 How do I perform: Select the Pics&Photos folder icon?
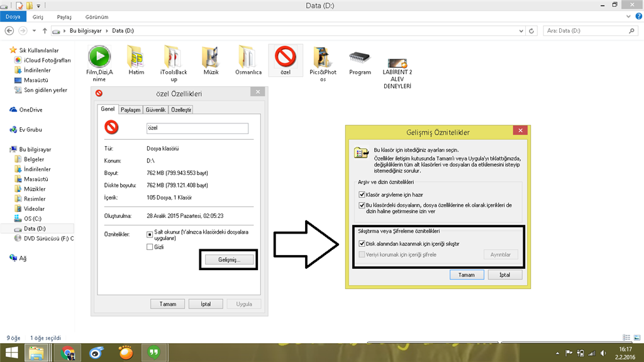(x=323, y=58)
